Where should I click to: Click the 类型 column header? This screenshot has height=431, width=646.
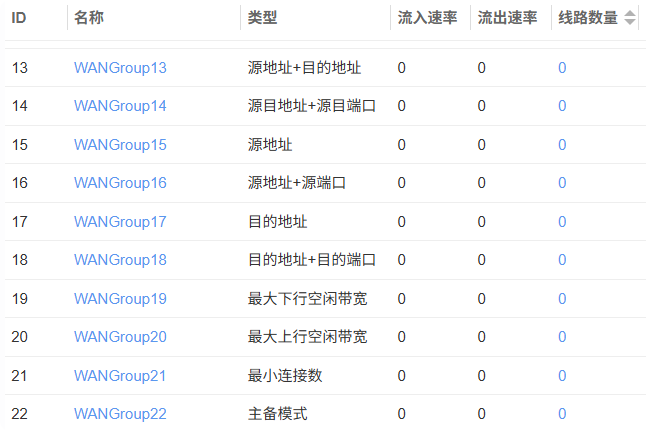[262, 18]
